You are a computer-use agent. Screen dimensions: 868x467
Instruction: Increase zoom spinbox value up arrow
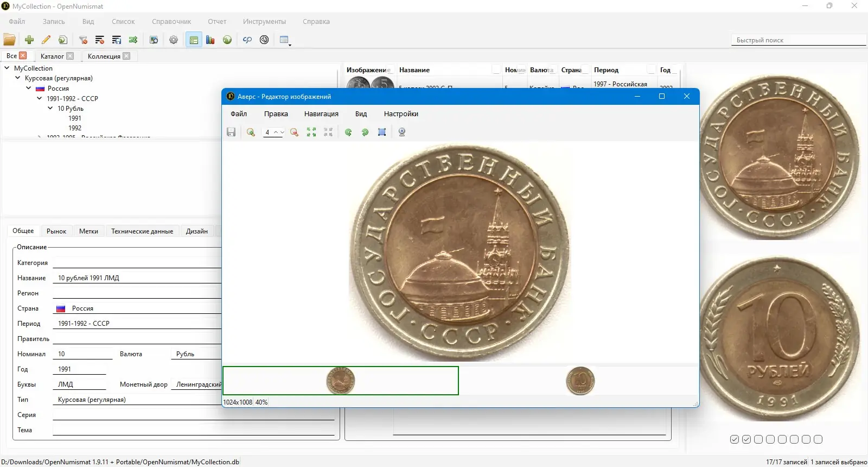[276, 132]
